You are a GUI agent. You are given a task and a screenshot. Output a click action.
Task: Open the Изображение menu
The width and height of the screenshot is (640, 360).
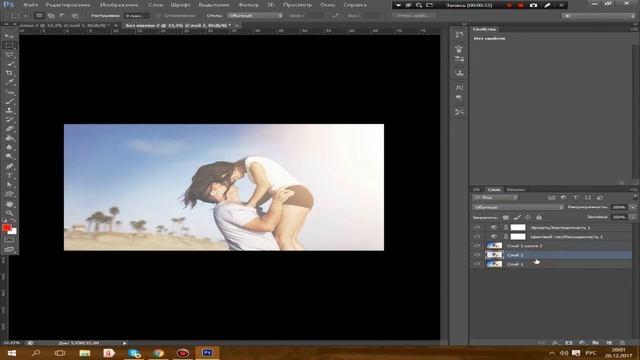[x=119, y=5]
